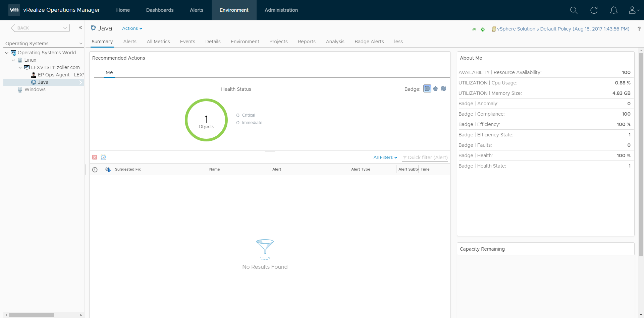
Task: Click the search magnifier icon in top bar
Action: pos(574,10)
